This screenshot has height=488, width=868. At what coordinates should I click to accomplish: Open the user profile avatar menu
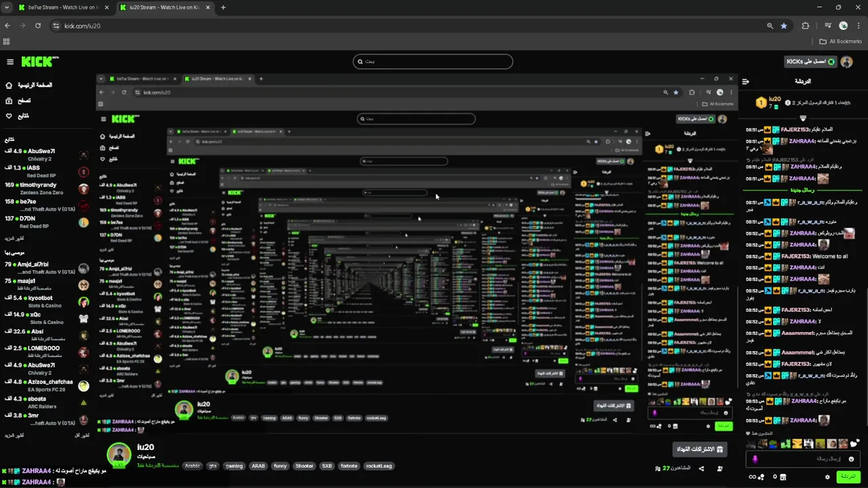(846, 62)
